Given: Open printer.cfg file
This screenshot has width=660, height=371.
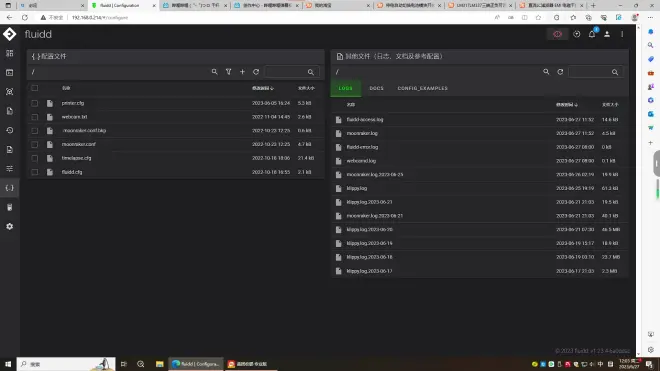Looking at the screenshot, I should [73, 103].
